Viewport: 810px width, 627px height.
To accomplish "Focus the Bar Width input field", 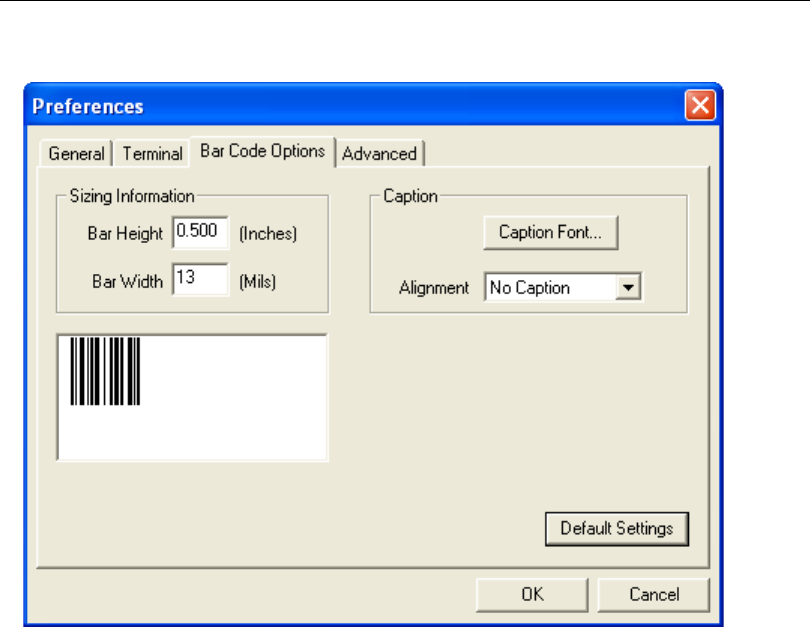I will click(200, 280).
